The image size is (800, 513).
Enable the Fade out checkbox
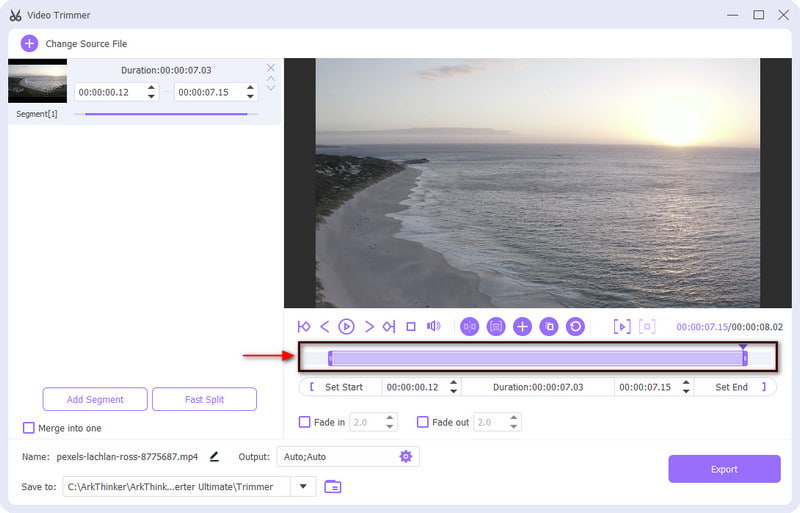pyautogui.click(x=422, y=422)
